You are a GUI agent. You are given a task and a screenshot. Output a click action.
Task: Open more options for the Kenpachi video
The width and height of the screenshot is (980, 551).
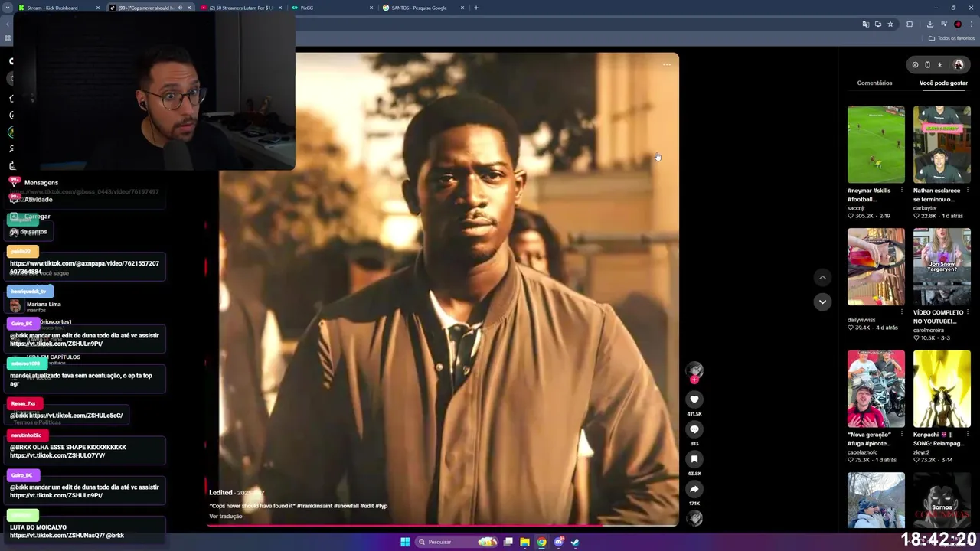(x=968, y=435)
